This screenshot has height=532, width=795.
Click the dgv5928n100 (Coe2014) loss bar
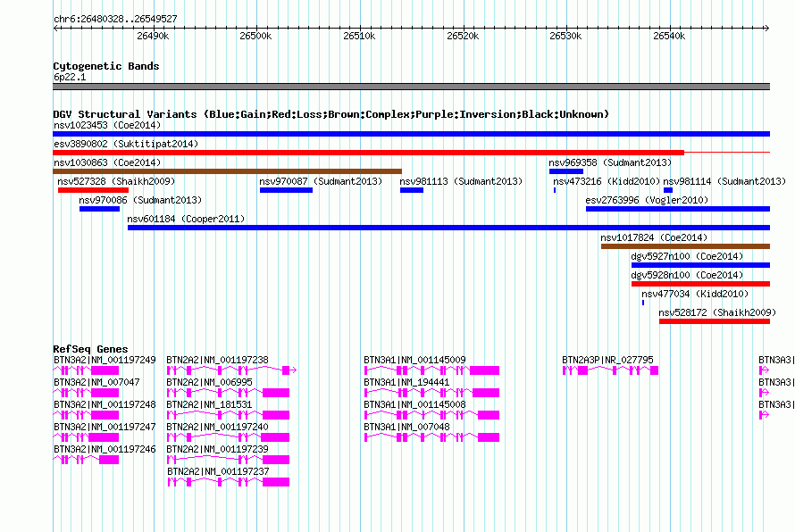point(700,284)
